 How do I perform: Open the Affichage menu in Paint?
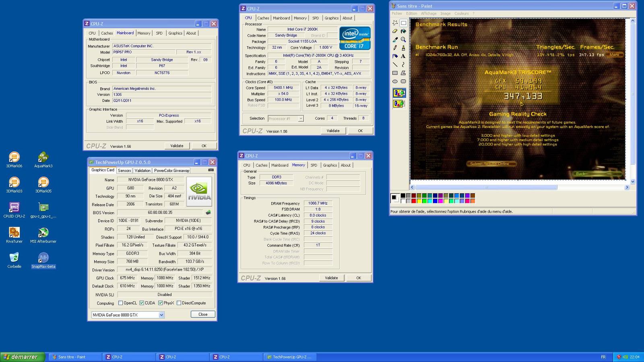(x=429, y=13)
